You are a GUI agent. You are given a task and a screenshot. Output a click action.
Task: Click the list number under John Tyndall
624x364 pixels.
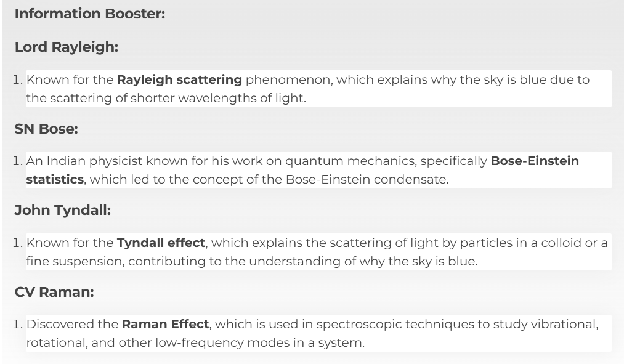tap(19, 243)
